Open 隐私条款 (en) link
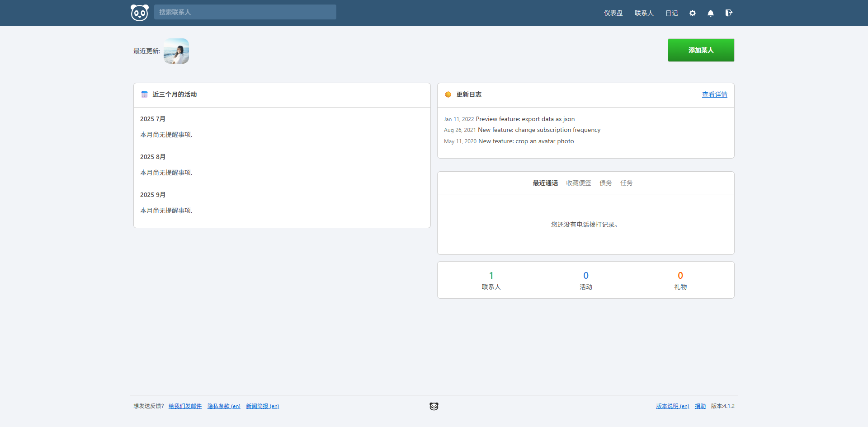This screenshot has width=868, height=427. point(224,406)
